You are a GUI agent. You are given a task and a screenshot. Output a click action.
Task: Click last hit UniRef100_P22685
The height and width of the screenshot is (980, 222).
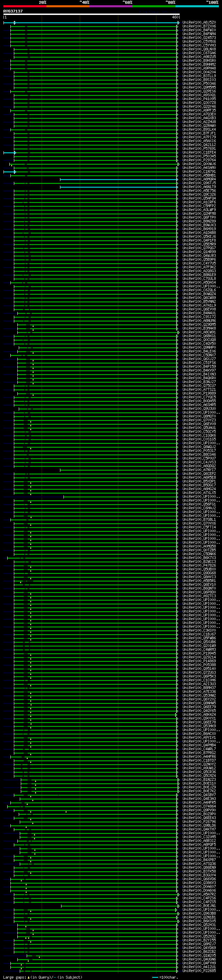(199, 971)
